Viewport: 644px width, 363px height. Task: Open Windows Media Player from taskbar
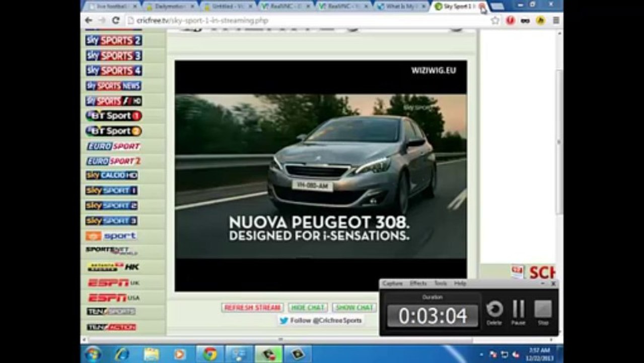(x=180, y=354)
